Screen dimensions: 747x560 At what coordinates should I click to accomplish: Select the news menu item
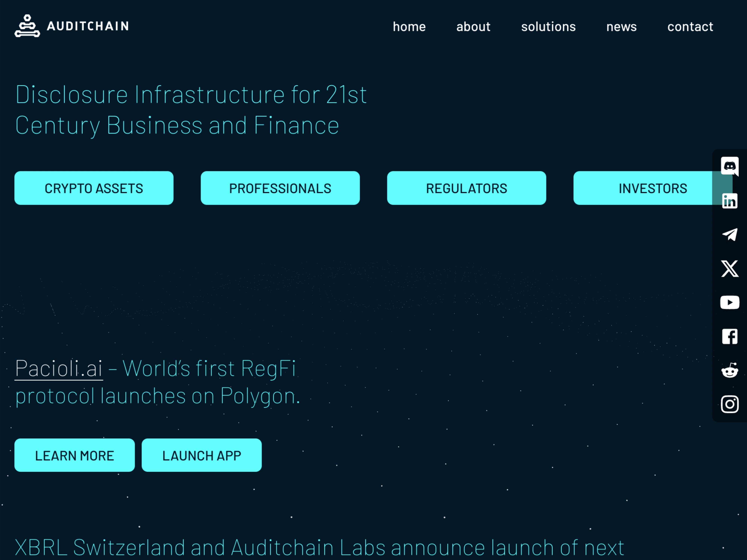click(621, 27)
